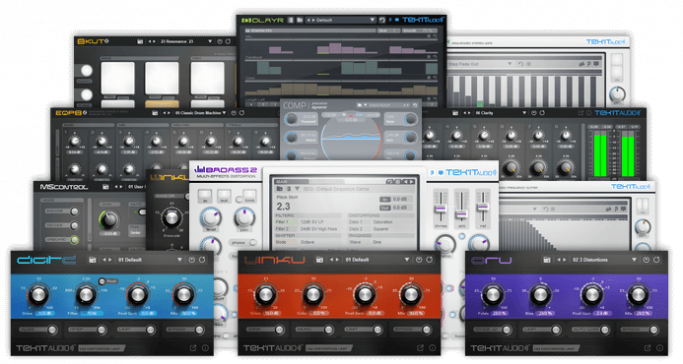Open the Step Fade Out dropdown

(x=510, y=64)
